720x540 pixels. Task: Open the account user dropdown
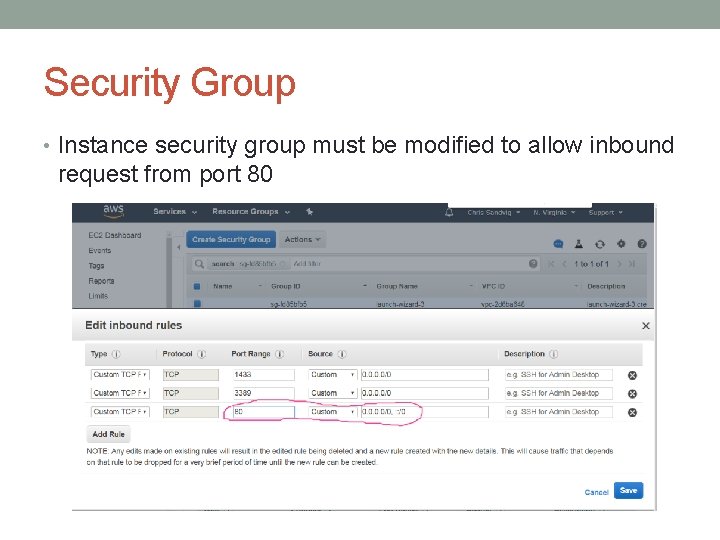pyautogui.click(x=494, y=213)
